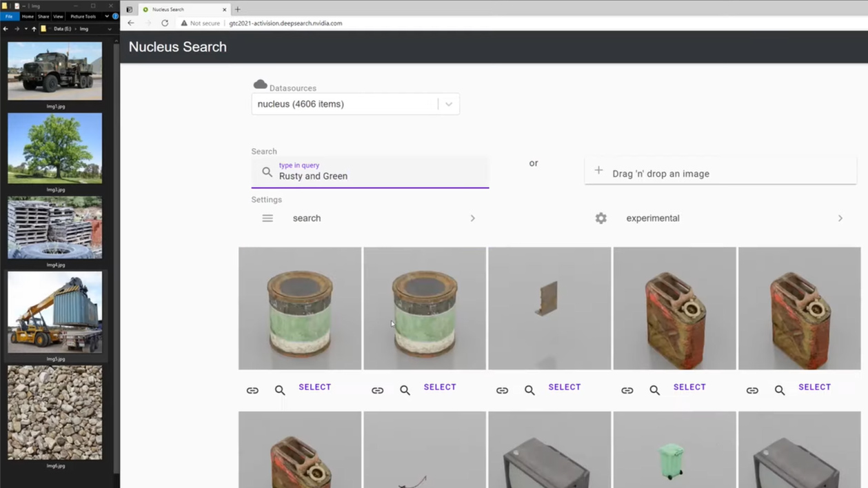Click the datasource dropdown arrow
The image size is (868, 488).
coord(449,104)
